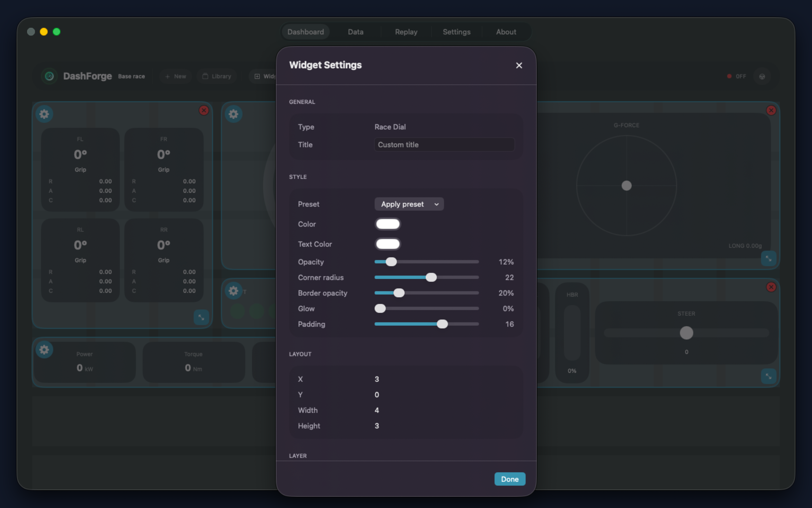Click the Race Dial type value
The width and height of the screenshot is (812, 508).
click(390, 127)
